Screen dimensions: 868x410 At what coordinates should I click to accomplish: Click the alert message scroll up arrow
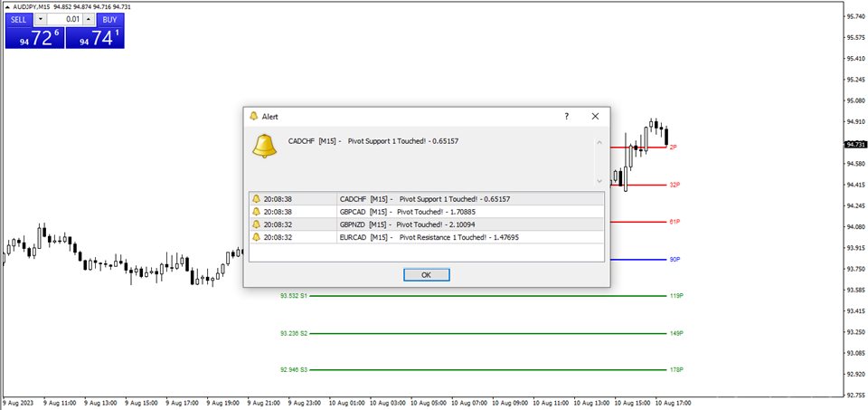tap(599, 142)
